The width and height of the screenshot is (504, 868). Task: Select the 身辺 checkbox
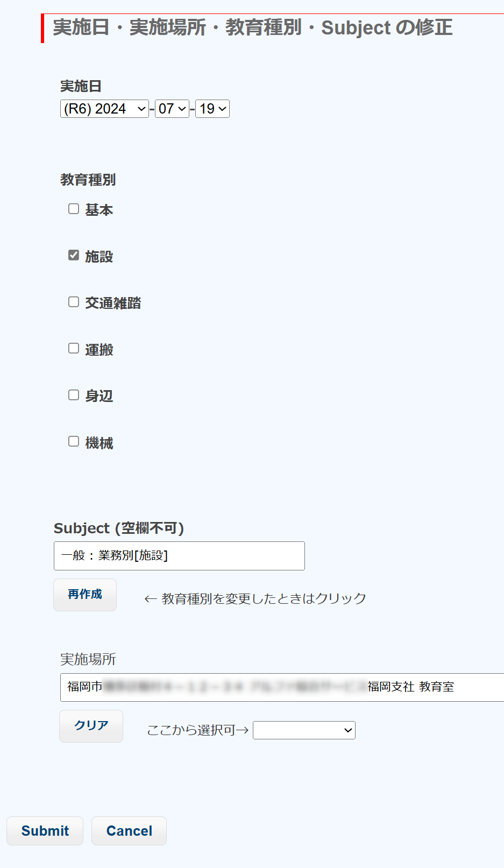[74, 395]
